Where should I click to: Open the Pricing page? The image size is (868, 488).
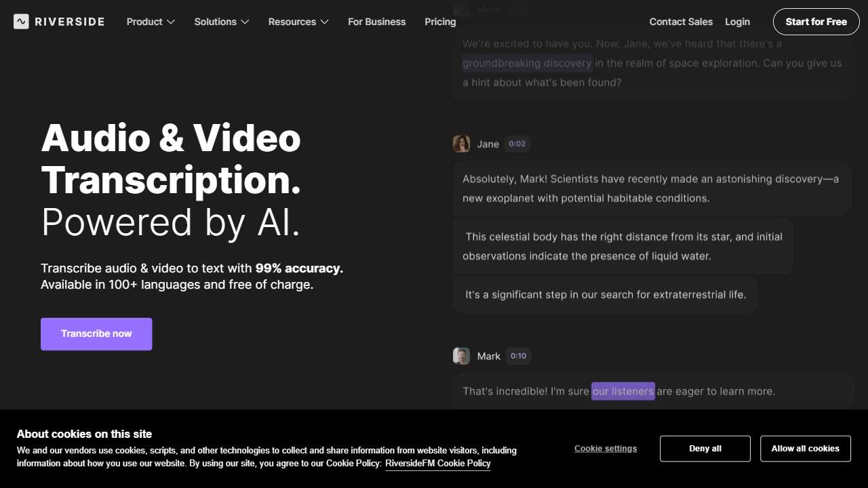pyautogui.click(x=439, y=22)
